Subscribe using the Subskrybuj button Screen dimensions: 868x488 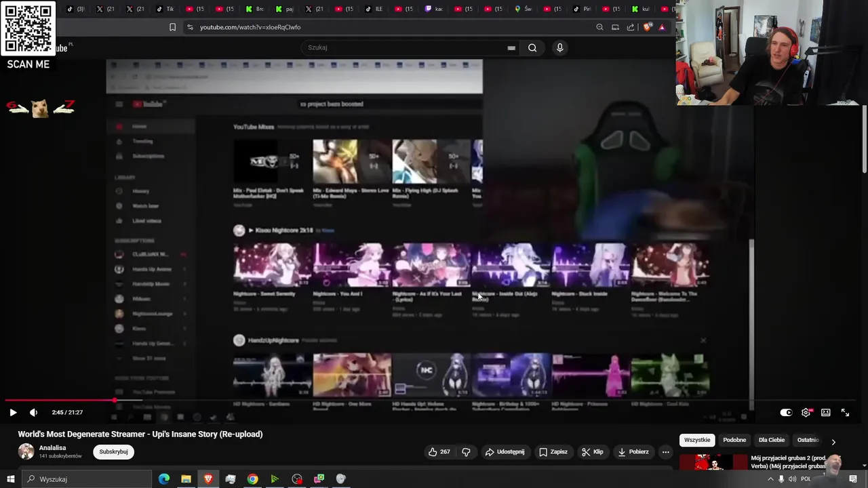point(113,451)
